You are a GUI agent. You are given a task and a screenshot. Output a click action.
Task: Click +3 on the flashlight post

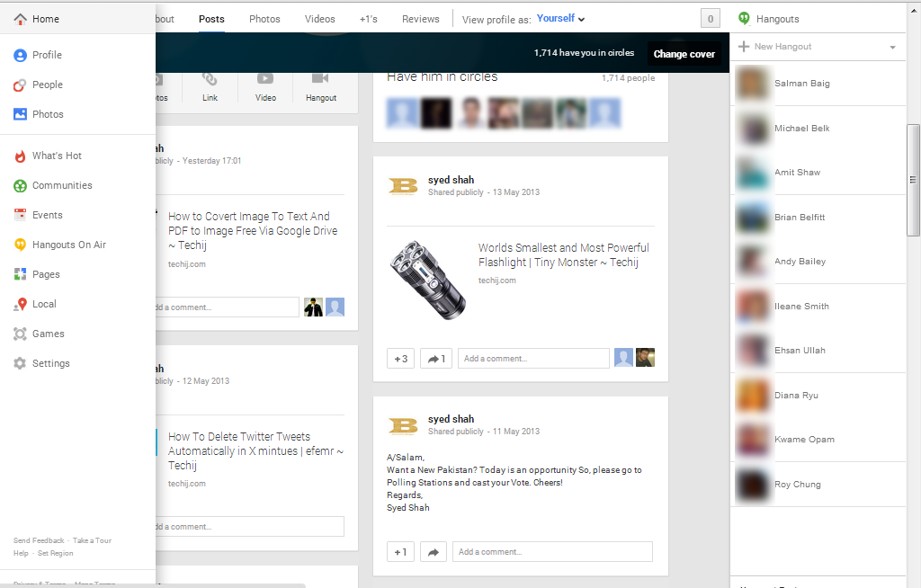click(400, 359)
